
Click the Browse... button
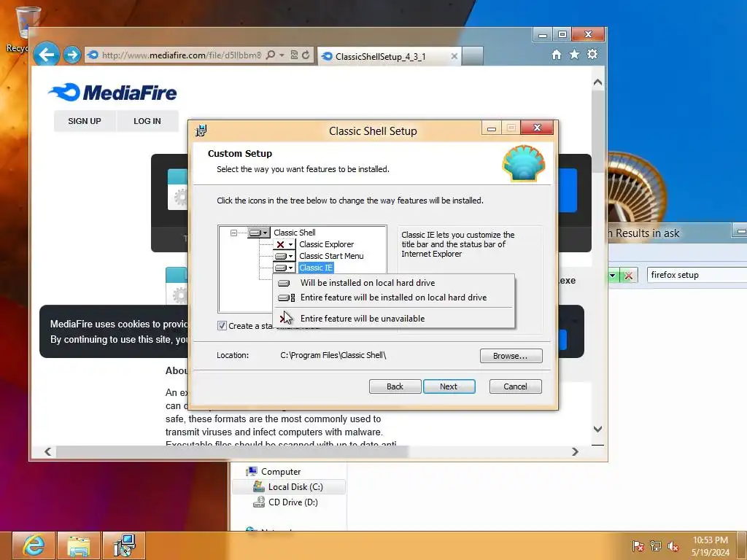511,356
